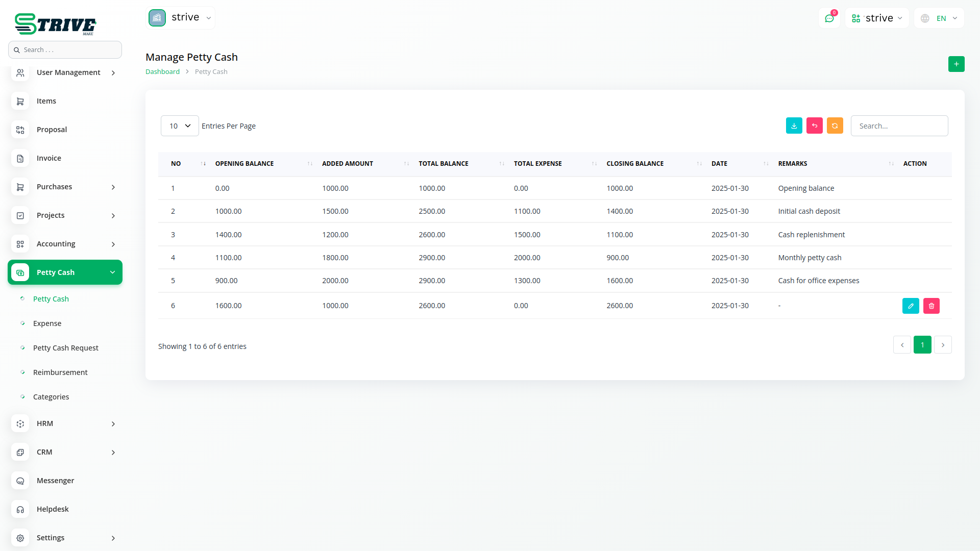This screenshot has height=551, width=980.
Task: Open the Reimbursement submenu item
Action: pyautogui.click(x=60, y=372)
